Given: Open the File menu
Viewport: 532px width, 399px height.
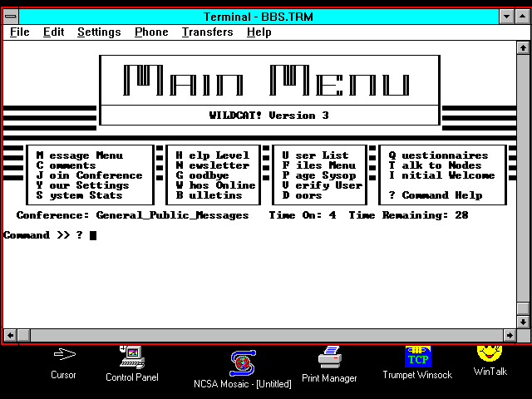Looking at the screenshot, I should tap(19, 32).
